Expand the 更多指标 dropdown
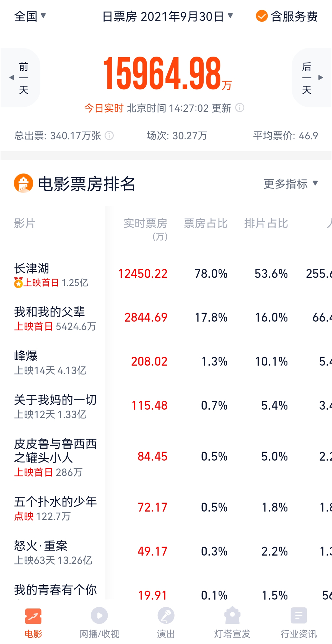Screen dimensions: 332x644 [x=291, y=184]
